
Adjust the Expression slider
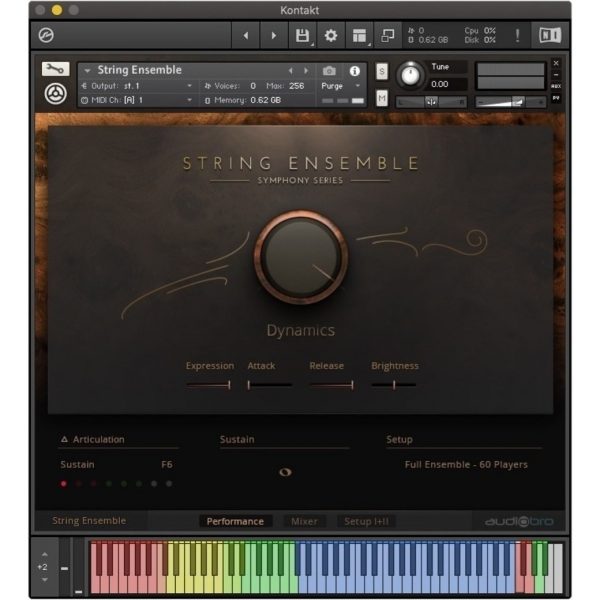[209, 385]
